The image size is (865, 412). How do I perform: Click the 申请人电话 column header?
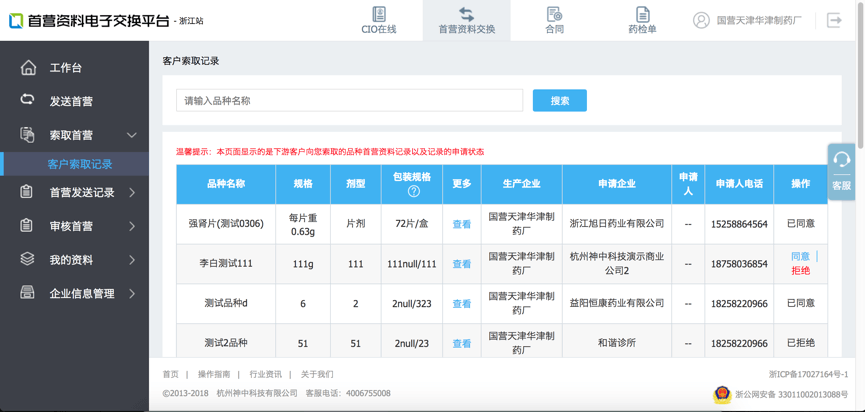tap(739, 184)
